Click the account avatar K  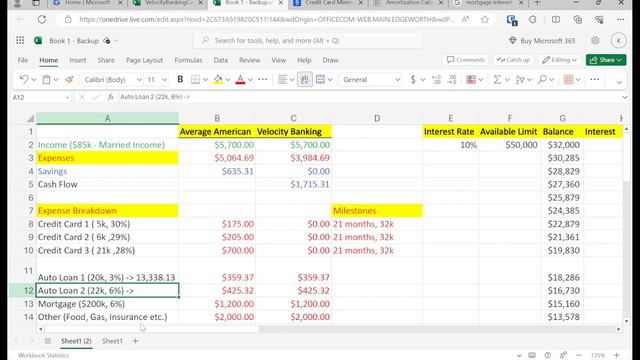coord(618,40)
